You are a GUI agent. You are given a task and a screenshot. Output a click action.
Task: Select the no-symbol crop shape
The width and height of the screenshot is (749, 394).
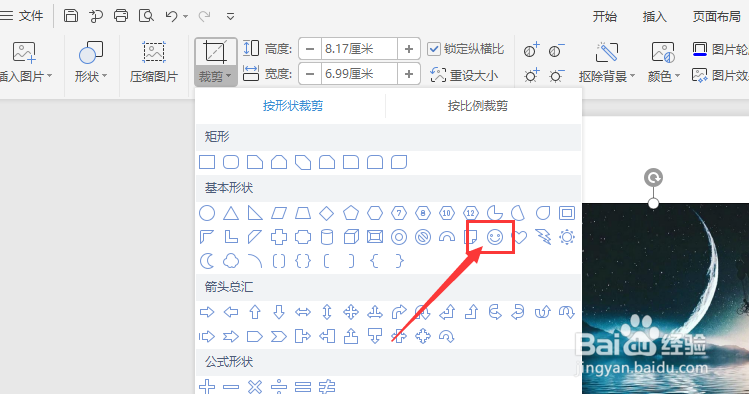click(423, 237)
